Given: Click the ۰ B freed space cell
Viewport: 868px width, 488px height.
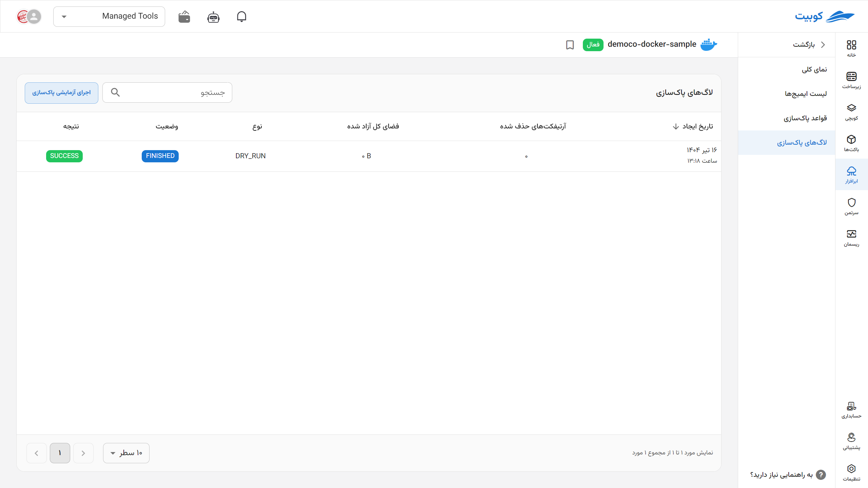Looking at the screenshot, I should tap(366, 156).
